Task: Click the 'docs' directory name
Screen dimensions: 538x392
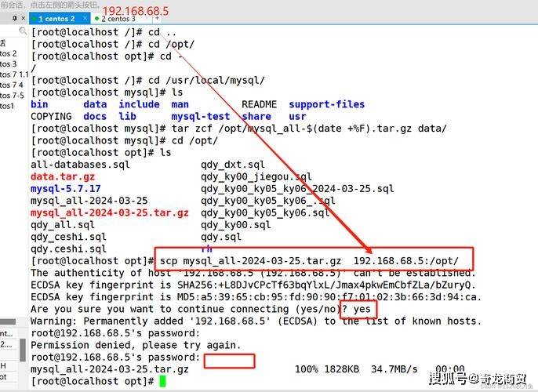Action: 95,117
